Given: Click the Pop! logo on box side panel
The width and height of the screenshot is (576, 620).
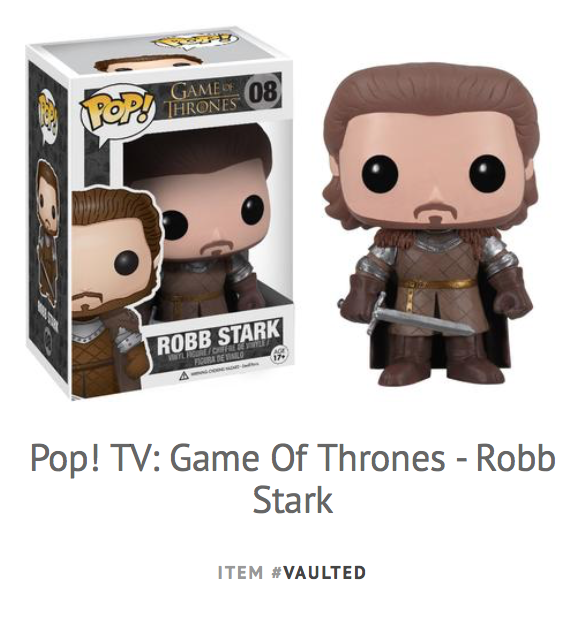Looking at the screenshot, I should tap(49, 117).
